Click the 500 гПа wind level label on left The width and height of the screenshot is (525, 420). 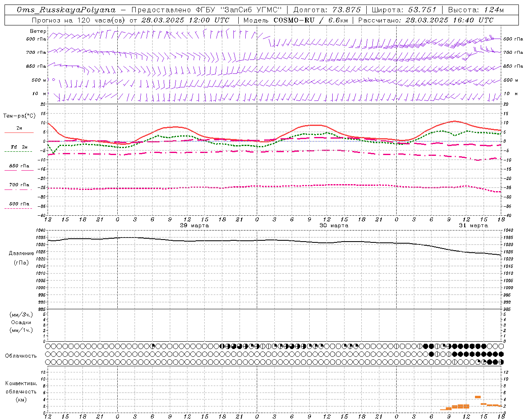[36, 39]
